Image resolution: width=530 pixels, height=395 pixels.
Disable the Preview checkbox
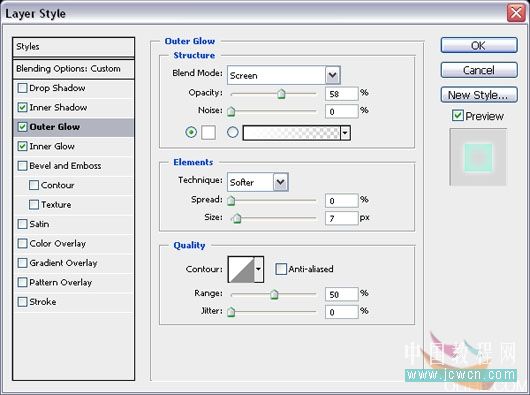[457, 116]
